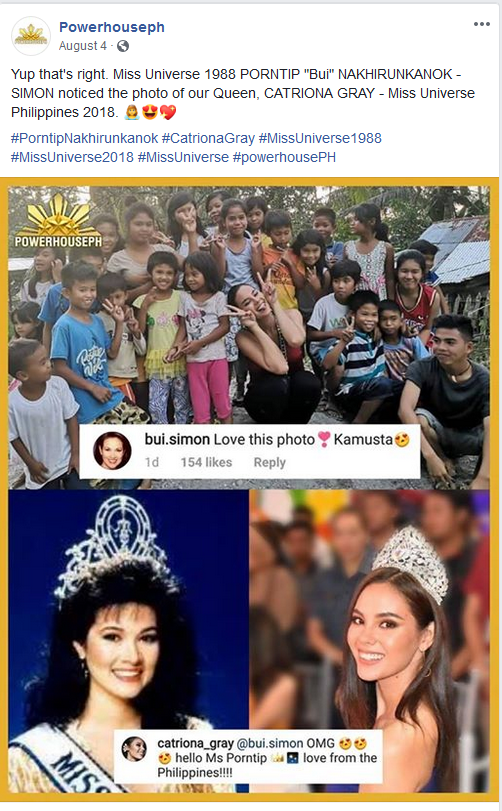Click Reply under bui.simon comment
This screenshot has width=502, height=811.
pos(269,462)
